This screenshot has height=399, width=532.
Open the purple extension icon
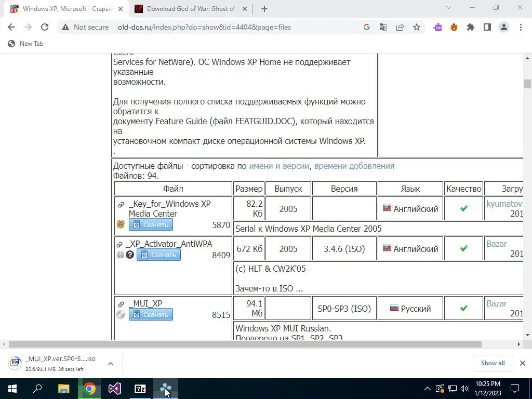437,27
